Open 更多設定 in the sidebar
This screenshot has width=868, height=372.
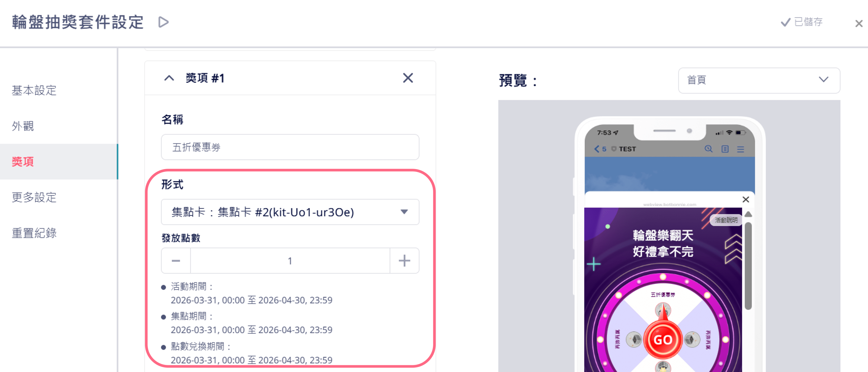34,197
